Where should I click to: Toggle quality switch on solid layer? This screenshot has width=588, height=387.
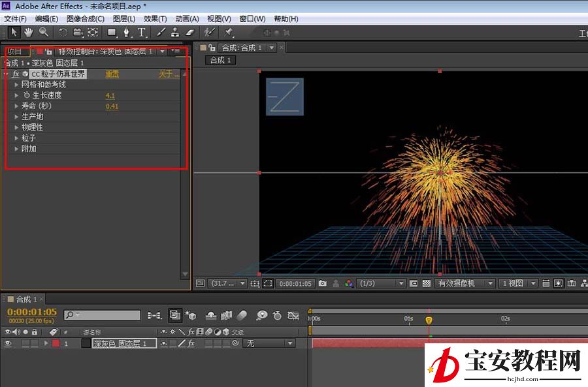(x=182, y=343)
